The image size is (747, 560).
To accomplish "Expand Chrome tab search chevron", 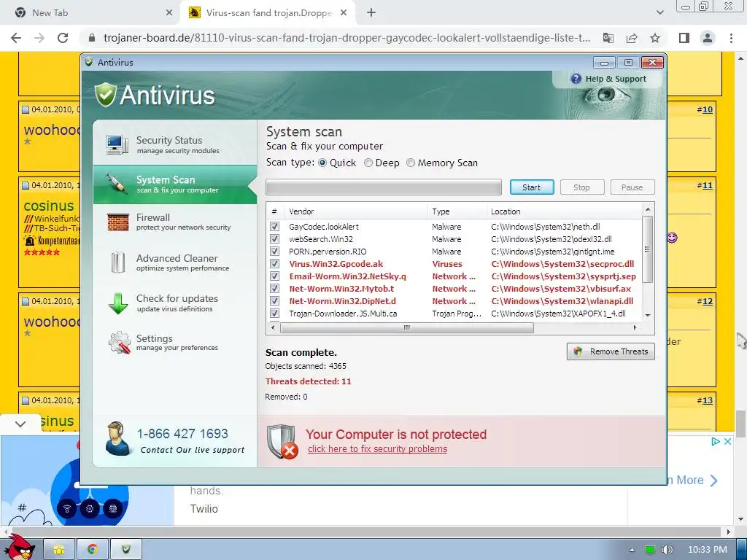I will tap(659, 13).
